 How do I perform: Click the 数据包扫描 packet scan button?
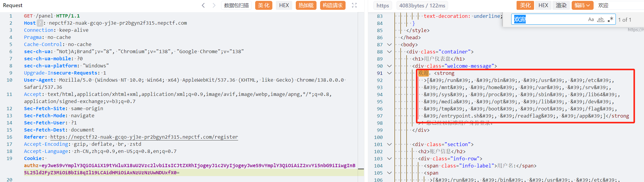coord(236,5)
